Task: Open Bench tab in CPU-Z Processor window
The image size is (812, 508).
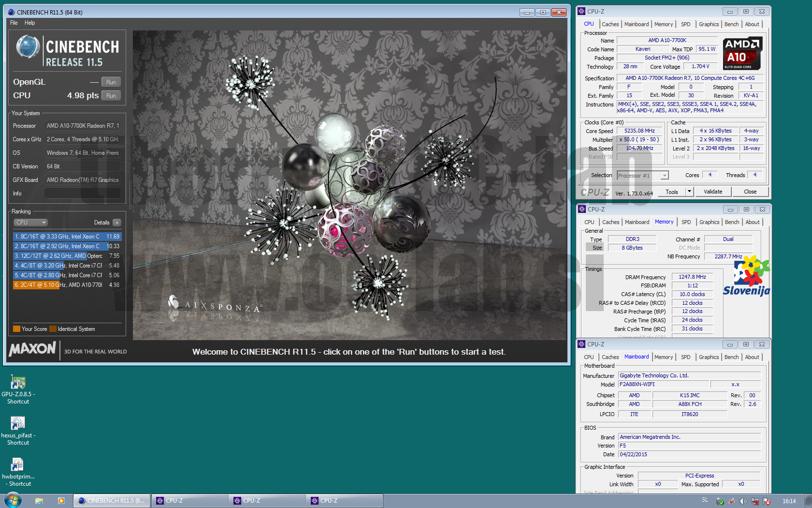Action: click(731, 24)
